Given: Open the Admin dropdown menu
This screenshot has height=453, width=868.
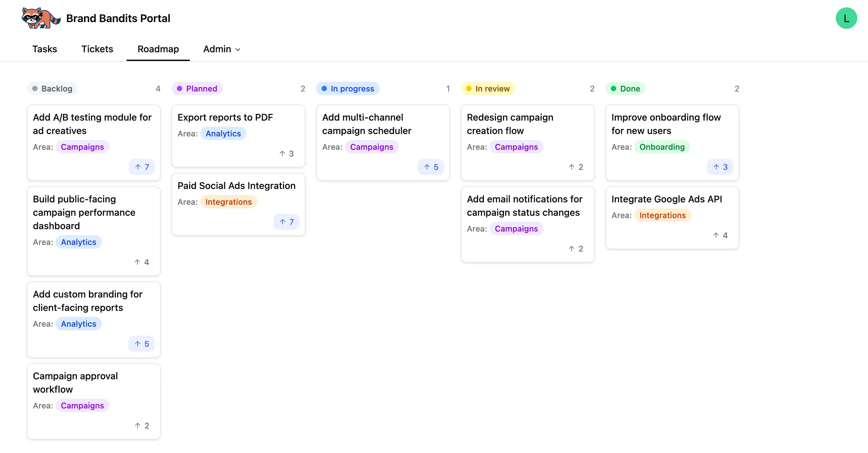Looking at the screenshot, I should (x=221, y=49).
